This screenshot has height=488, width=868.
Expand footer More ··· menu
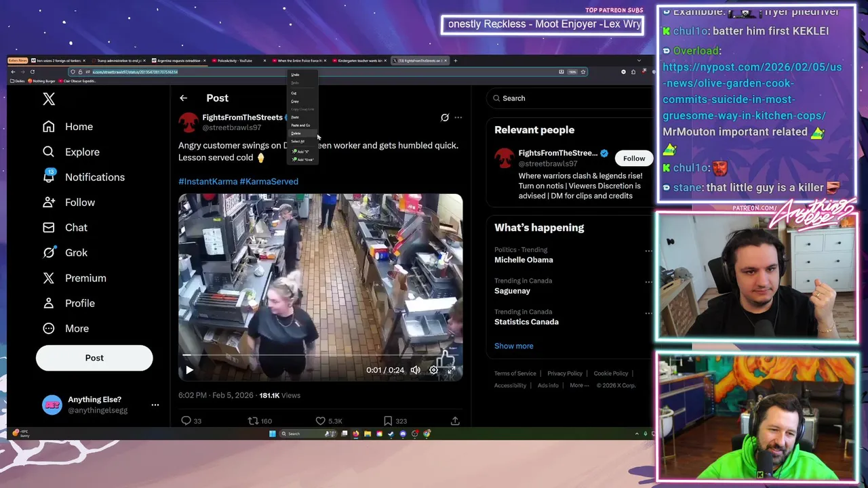pos(580,386)
